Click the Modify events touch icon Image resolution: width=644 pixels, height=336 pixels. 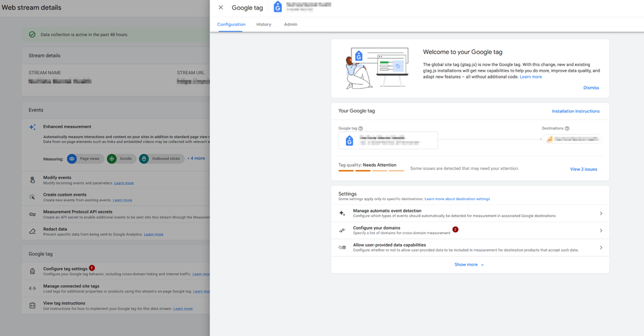click(32, 181)
